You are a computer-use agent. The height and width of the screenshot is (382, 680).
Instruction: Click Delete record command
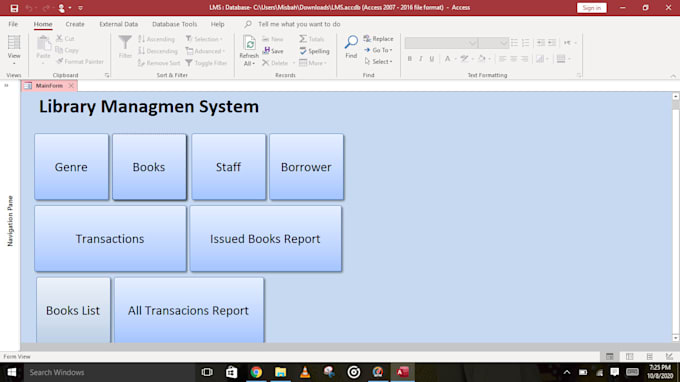click(x=275, y=63)
